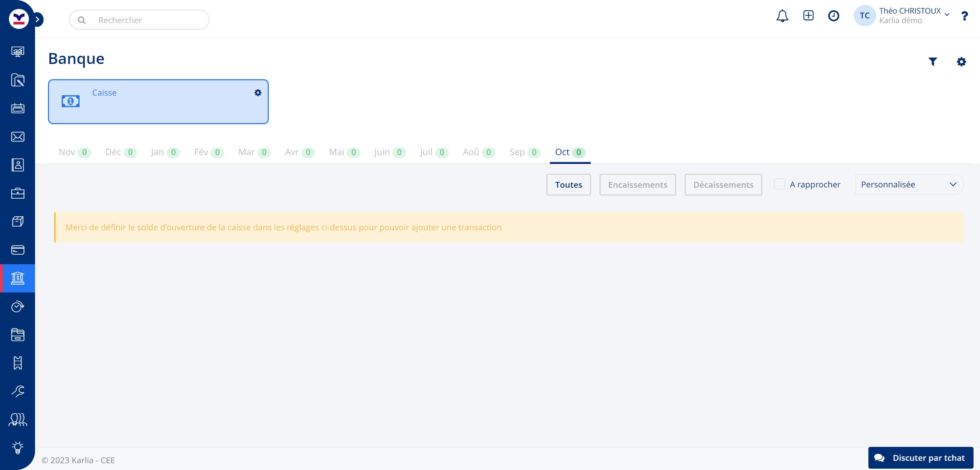Click the lightbulb sidebar icon
This screenshot has height=470, width=980.
(17, 448)
